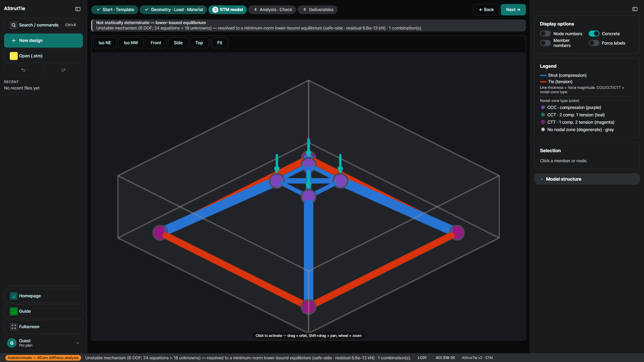The width and height of the screenshot is (644, 362).
Task: Click AStrutTie v2 · STM status text
Action: click(x=477, y=358)
